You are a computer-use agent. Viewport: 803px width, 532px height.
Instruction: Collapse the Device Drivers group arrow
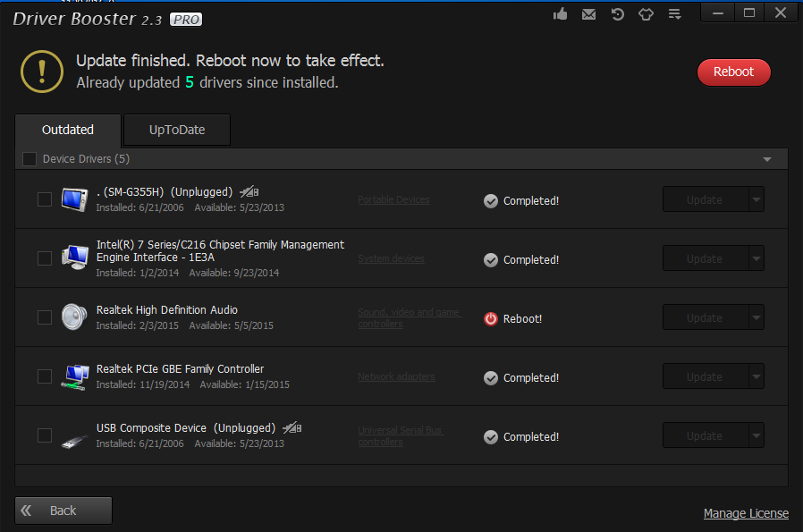(766, 159)
